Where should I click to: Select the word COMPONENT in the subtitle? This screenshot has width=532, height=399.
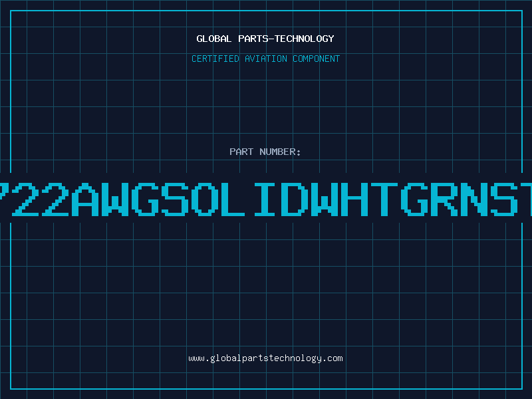click(x=317, y=59)
